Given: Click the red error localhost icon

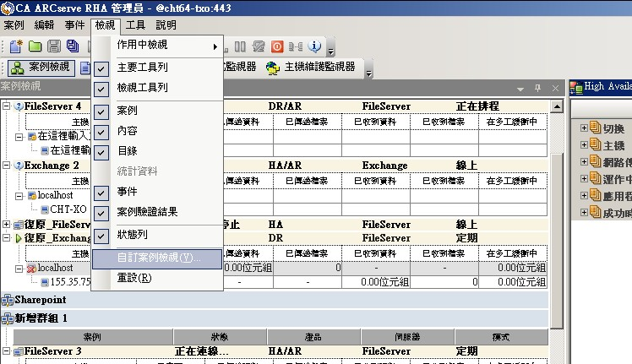Looking at the screenshot, I should [x=31, y=269].
